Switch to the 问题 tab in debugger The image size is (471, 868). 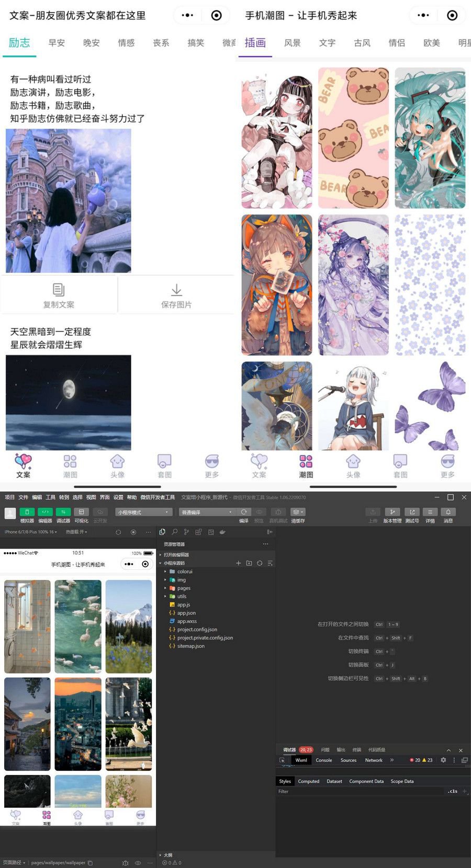pyautogui.click(x=326, y=750)
